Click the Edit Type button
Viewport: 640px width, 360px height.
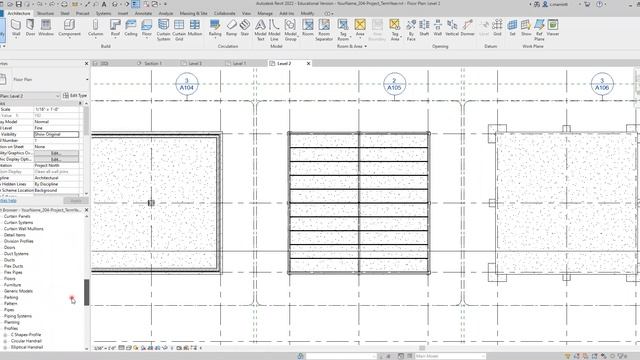75,96
